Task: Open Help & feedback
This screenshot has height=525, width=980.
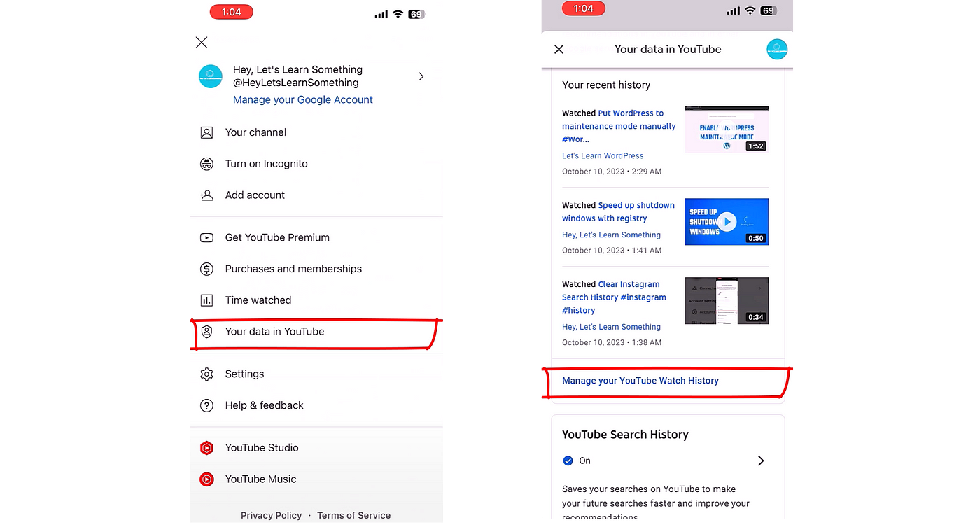Action: point(264,405)
